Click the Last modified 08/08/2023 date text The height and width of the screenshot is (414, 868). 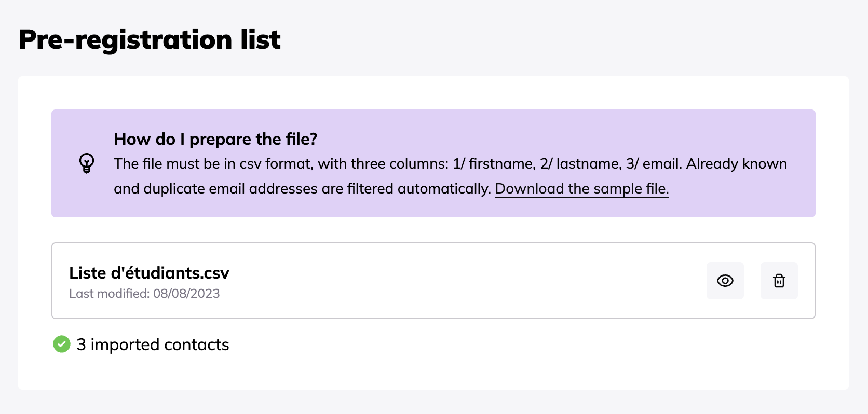coord(144,294)
